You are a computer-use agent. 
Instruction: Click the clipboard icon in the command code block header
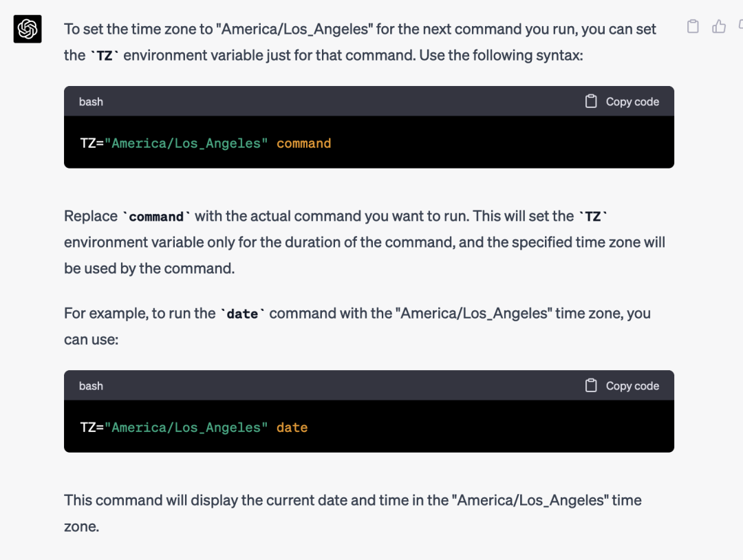tap(591, 101)
